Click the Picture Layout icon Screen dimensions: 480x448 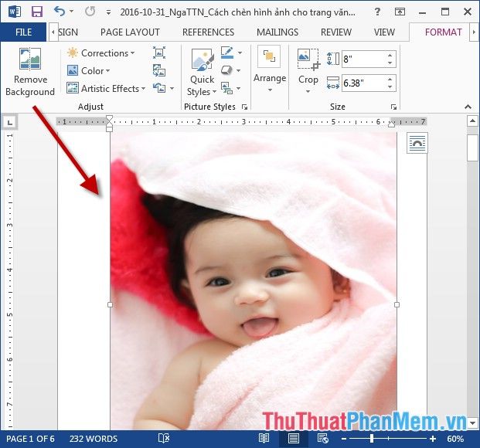point(226,88)
